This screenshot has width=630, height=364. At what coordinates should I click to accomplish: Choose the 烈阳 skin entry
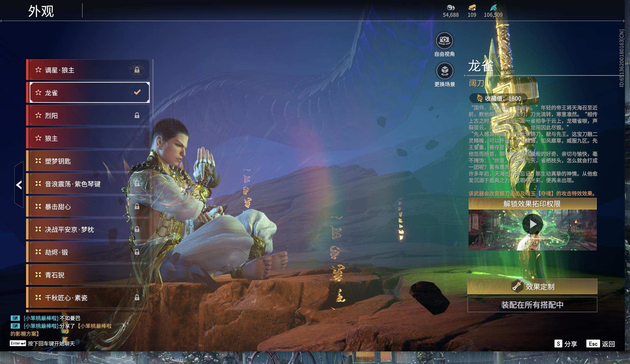(88, 115)
